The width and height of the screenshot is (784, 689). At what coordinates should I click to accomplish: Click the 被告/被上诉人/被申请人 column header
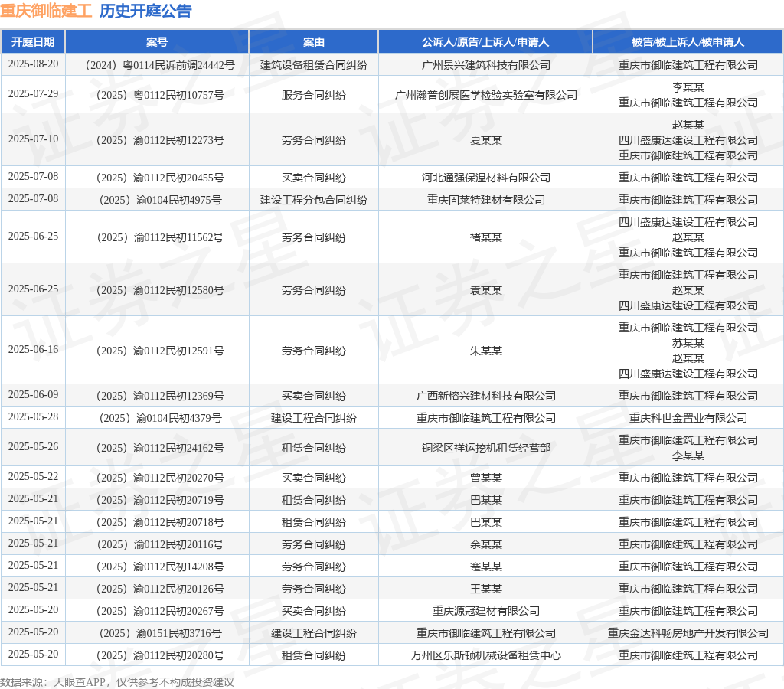pos(688,42)
